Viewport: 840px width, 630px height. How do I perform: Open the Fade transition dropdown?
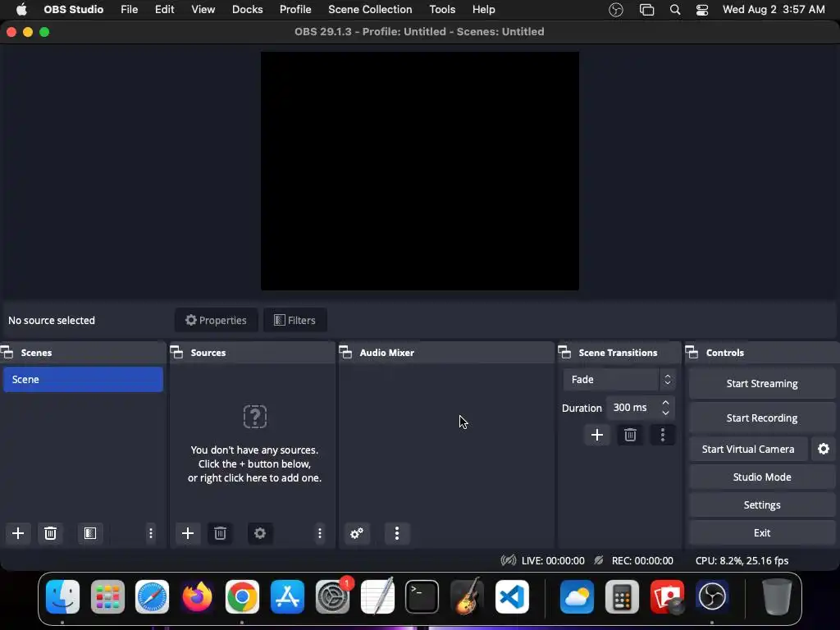tap(619, 379)
